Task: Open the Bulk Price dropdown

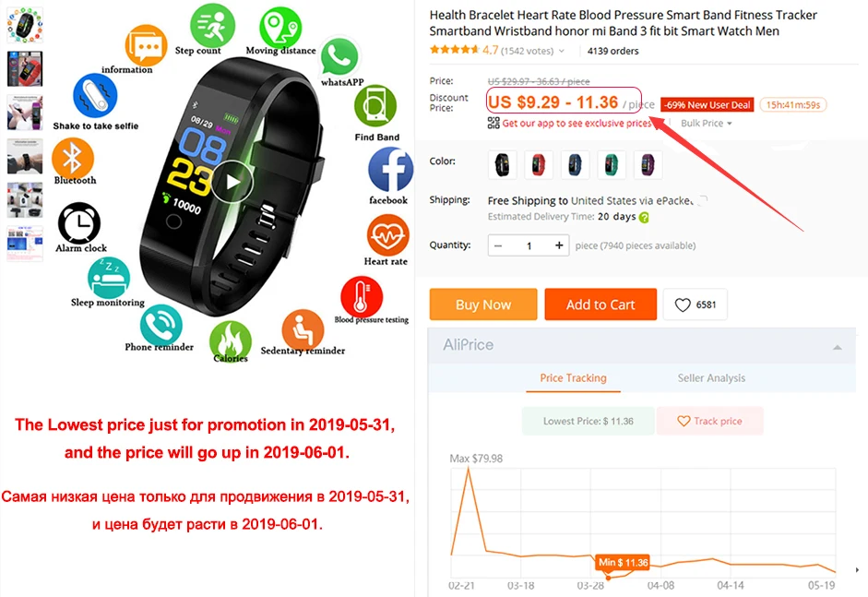Action: tap(706, 123)
